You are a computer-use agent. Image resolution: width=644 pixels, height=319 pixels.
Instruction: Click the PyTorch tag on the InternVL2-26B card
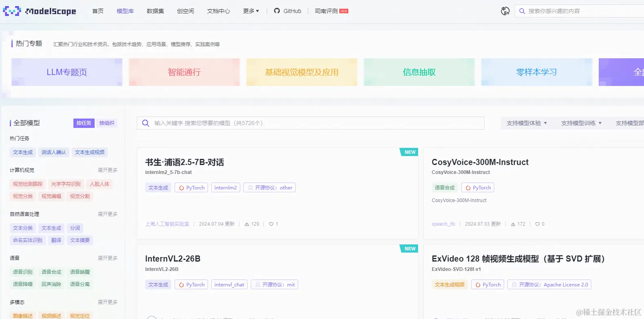click(191, 285)
